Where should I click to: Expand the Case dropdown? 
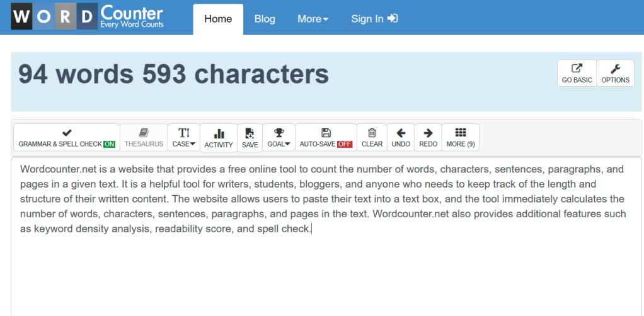184,137
